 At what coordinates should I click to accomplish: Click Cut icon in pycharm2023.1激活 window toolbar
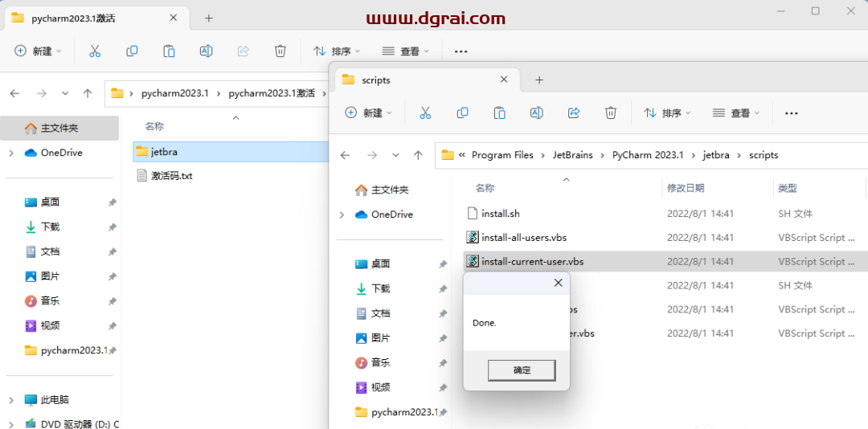tap(95, 51)
